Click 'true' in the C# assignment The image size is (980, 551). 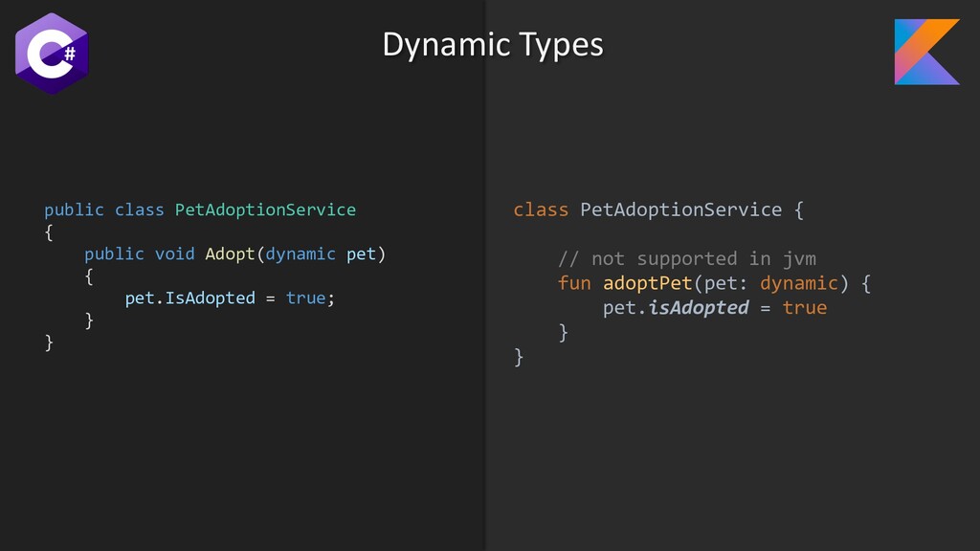[305, 298]
